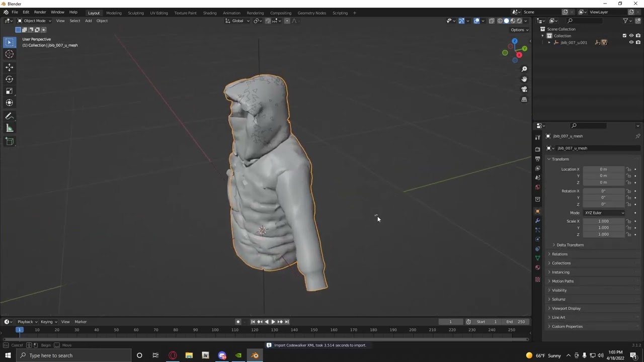Open the viewport Options button
This screenshot has height=362, width=644.
pyautogui.click(x=519, y=30)
